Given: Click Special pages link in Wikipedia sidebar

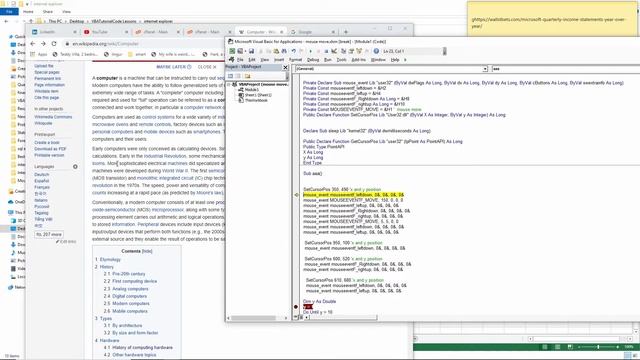Looking at the screenshot, I should tap(47, 72).
